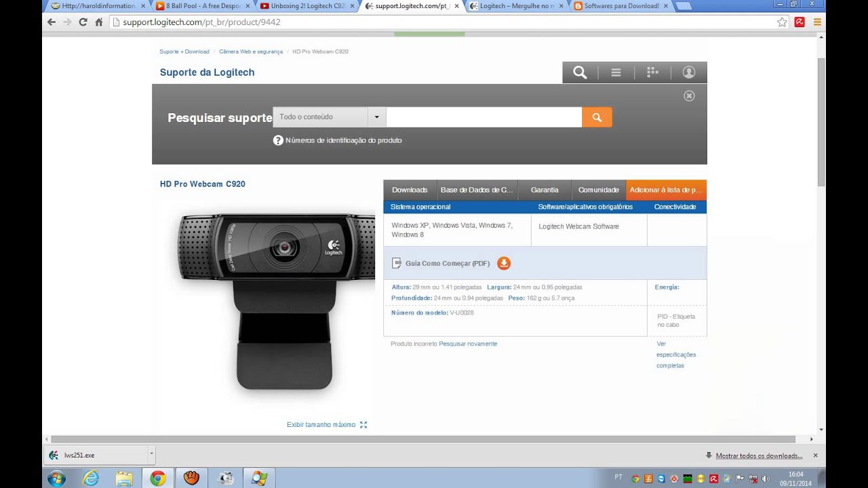Click the PDF document icon next to Guia
The width and height of the screenshot is (868, 488).
[x=397, y=263]
